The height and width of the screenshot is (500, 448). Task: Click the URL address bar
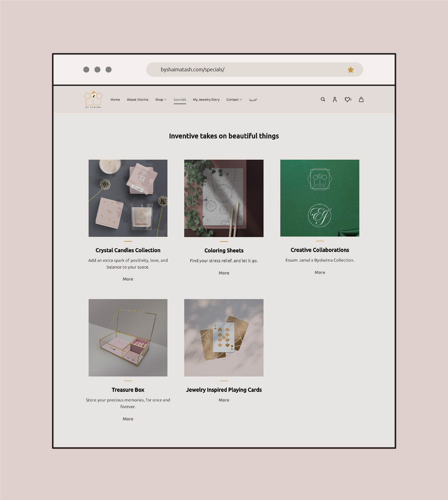click(x=246, y=70)
